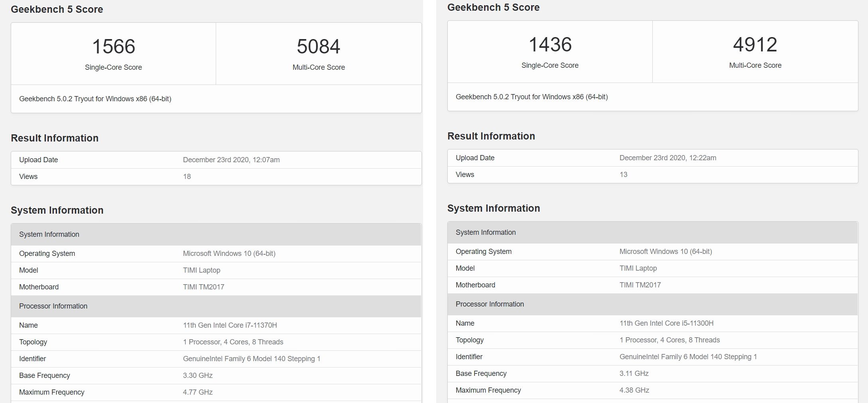Select maximum frequency 4.38 GHz

(x=634, y=390)
